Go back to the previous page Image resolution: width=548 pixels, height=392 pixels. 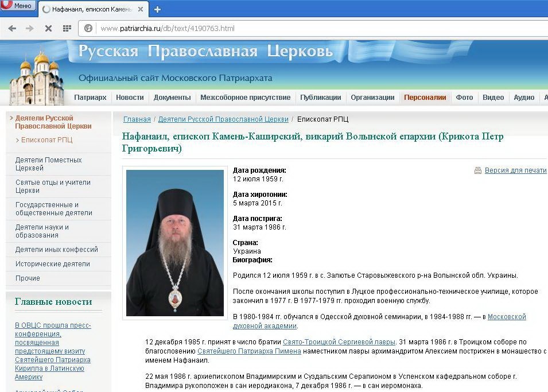pyautogui.click(x=12, y=28)
